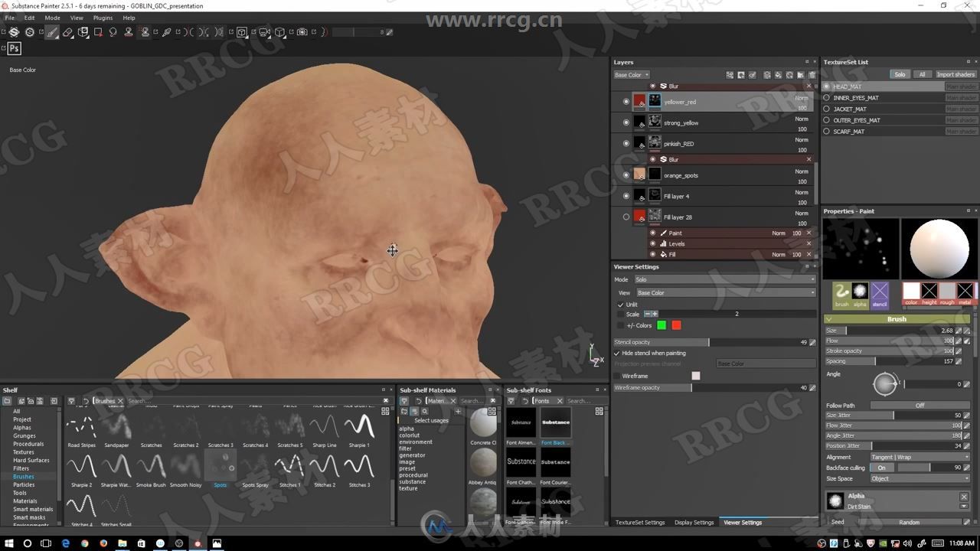Open the viewer Mode Solo dropdown

click(725, 279)
